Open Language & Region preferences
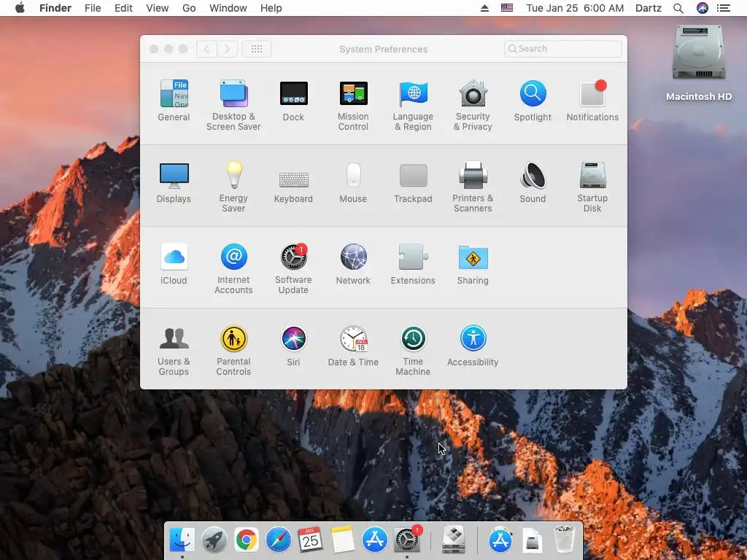This screenshot has height=560, width=747. coord(413,105)
